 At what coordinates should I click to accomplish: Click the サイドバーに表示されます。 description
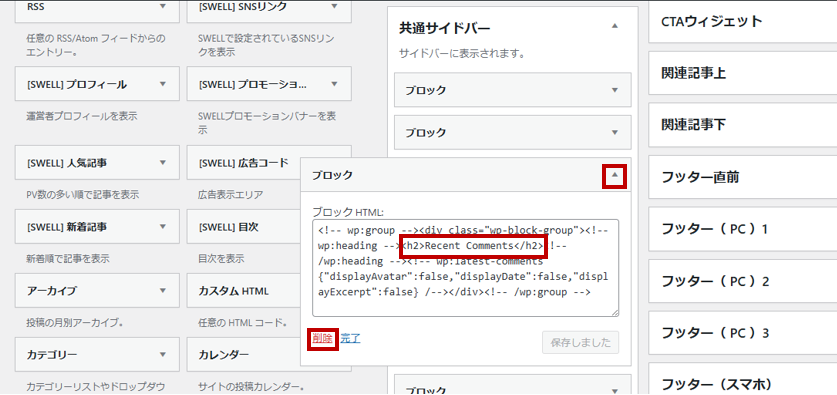[462, 54]
